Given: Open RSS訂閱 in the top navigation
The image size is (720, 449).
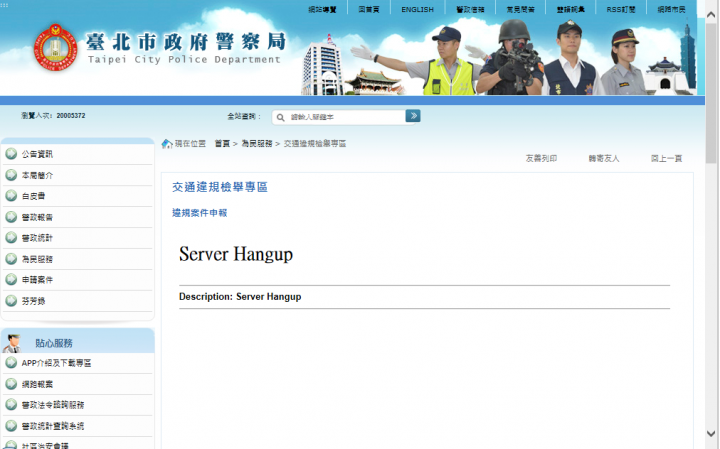Looking at the screenshot, I should (x=621, y=9).
